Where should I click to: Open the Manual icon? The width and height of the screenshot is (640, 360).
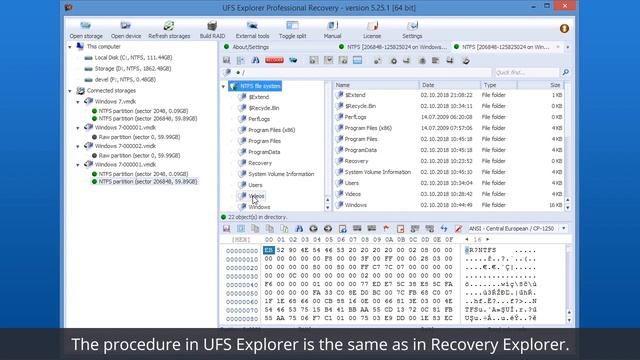pyautogui.click(x=332, y=26)
